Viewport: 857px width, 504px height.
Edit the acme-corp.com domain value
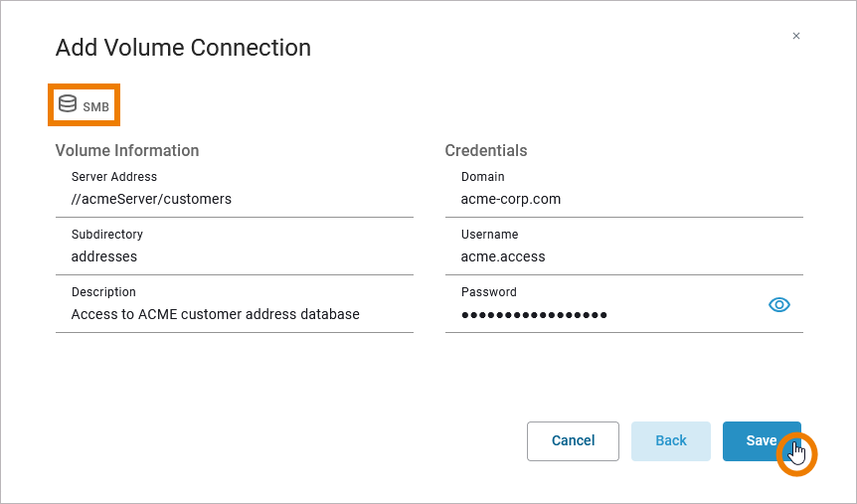(511, 199)
